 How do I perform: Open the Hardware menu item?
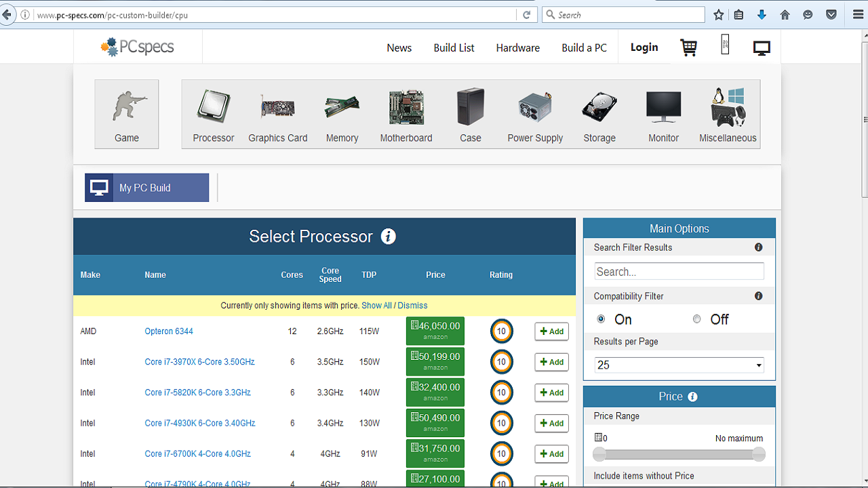pos(517,47)
